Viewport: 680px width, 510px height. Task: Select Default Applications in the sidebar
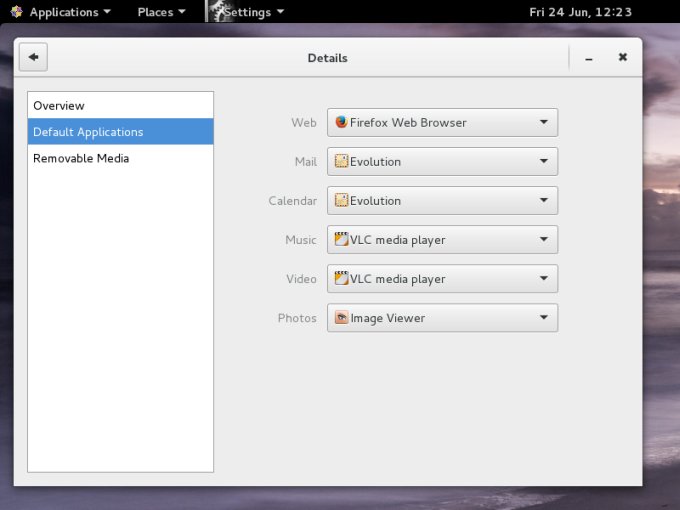point(121,131)
